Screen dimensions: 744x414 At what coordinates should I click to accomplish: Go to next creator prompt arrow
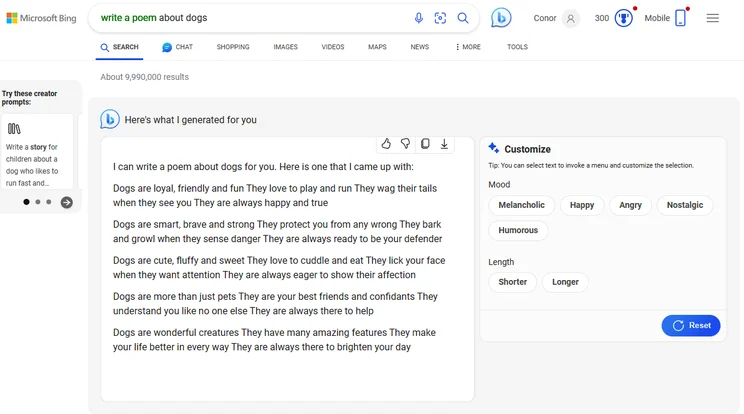tap(67, 202)
